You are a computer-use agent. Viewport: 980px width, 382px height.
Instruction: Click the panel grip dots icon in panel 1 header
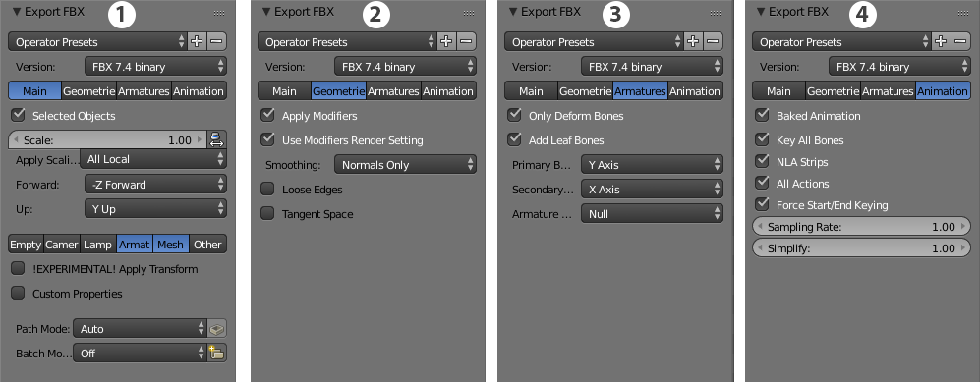[219, 13]
